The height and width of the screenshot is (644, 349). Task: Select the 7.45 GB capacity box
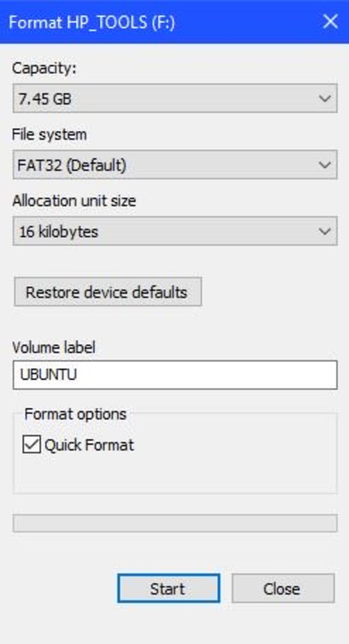tap(161, 99)
